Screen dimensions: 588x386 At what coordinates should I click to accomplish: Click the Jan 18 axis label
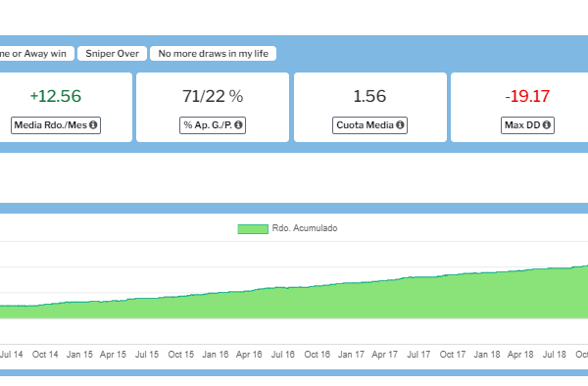click(487, 354)
